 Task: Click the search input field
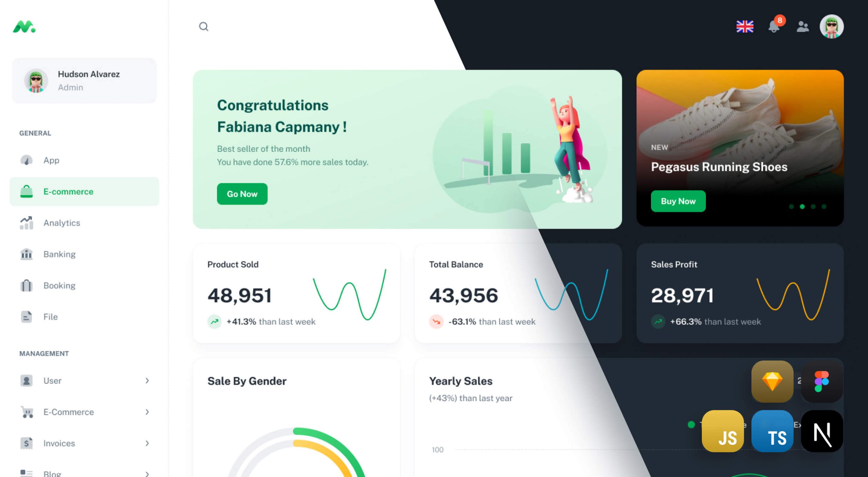click(x=203, y=26)
